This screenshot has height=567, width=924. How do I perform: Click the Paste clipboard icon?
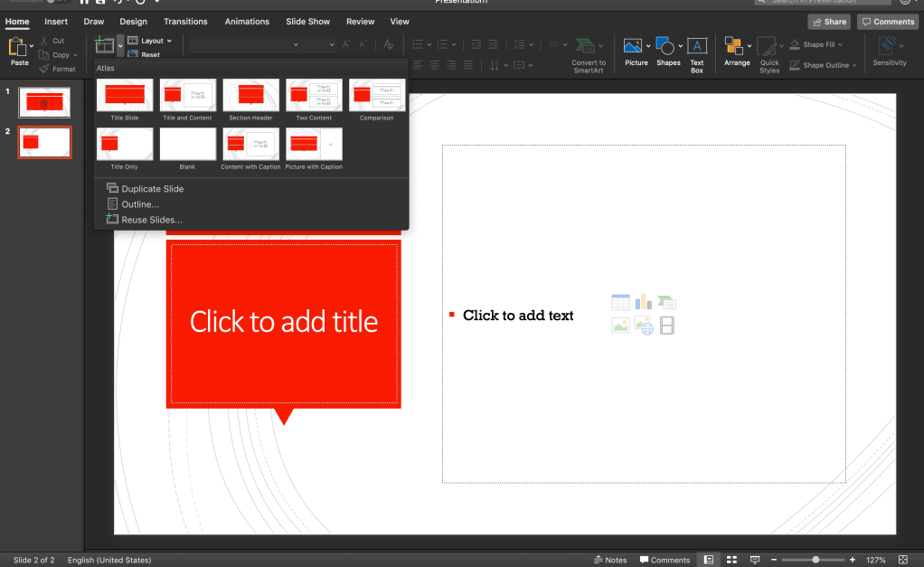[18, 47]
